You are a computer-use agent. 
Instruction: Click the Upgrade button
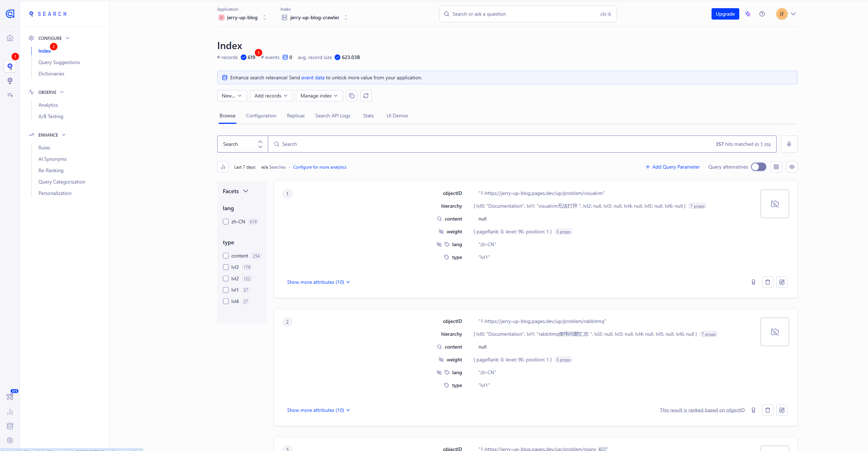[x=725, y=14]
